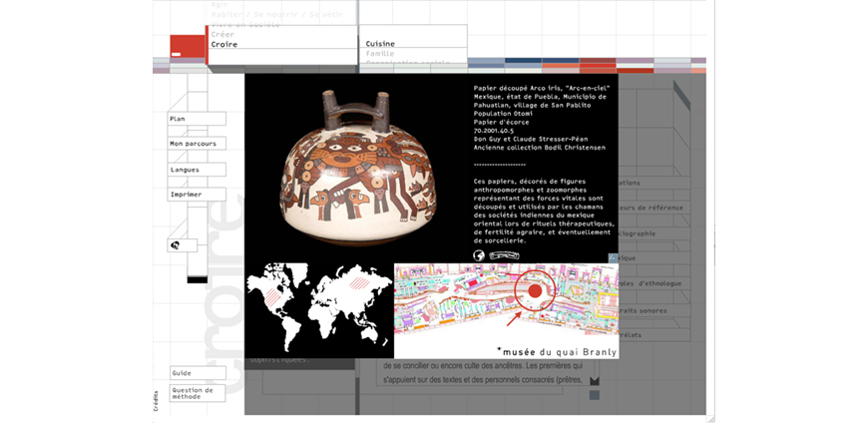Open the partly hidden 'oles d'ethnologue' entry
868x423 pixels.
pyautogui.click(x=654, y=283)
